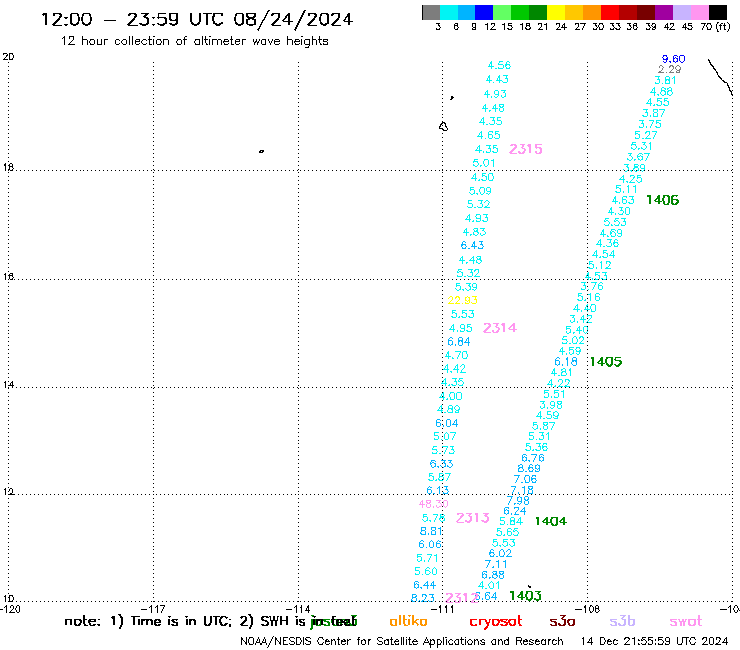
Task: Click the wave height value 4.56
Action: pos(499,65)
